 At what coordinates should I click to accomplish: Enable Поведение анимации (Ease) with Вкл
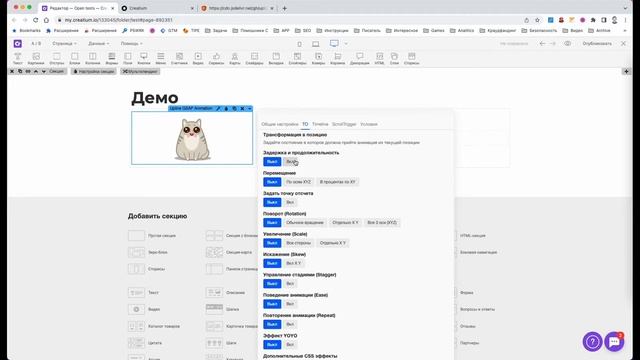(x=290, y=304)
